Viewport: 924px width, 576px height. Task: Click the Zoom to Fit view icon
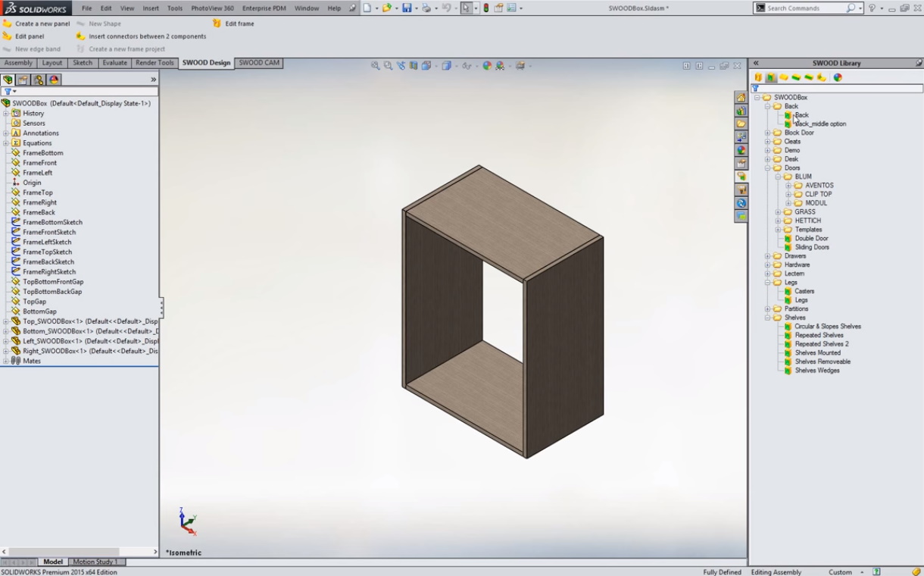pyautogui.click(x=376, y=66)
